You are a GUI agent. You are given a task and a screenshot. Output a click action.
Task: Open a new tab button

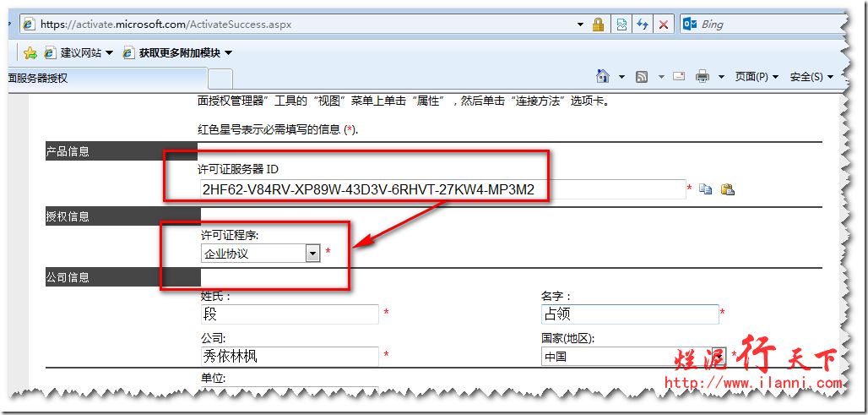(220, 79)
